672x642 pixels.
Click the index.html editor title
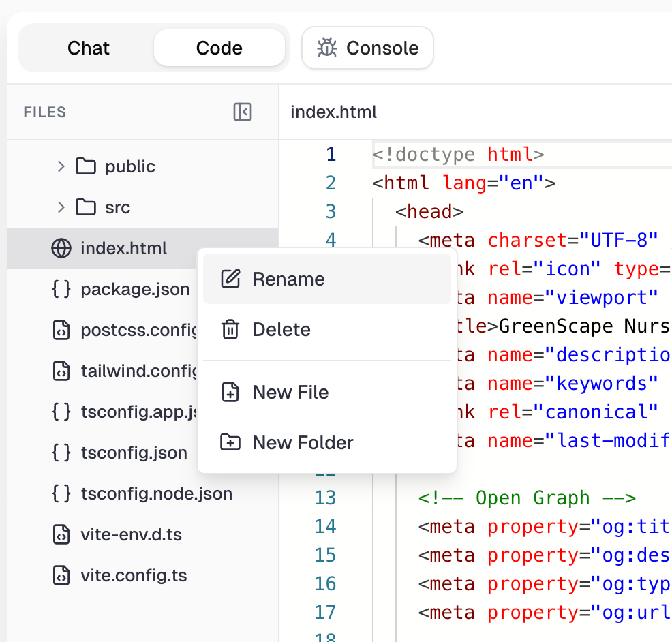pyautogui.click(x=333, y=112)
